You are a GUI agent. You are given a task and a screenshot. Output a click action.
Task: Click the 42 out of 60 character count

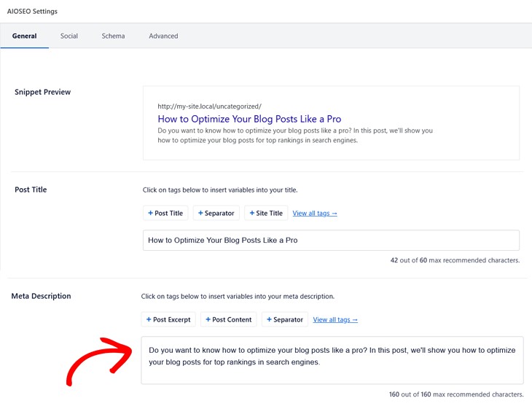click(x=455, y=260)
